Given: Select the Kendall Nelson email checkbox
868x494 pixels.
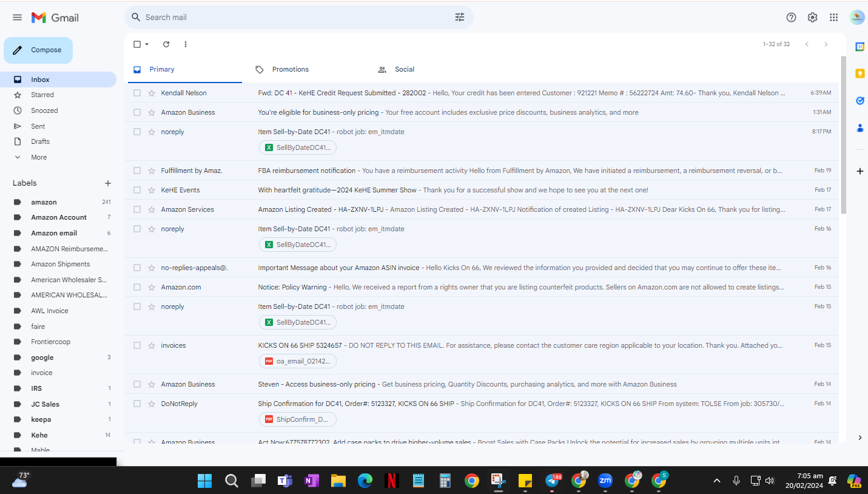Looking at the screenshot, I should tap(137, 93).
